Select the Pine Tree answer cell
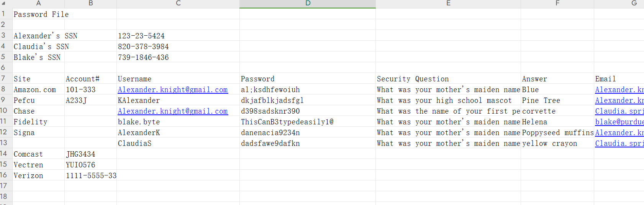This screenshot has width=644, height=205. pos(557,100)
